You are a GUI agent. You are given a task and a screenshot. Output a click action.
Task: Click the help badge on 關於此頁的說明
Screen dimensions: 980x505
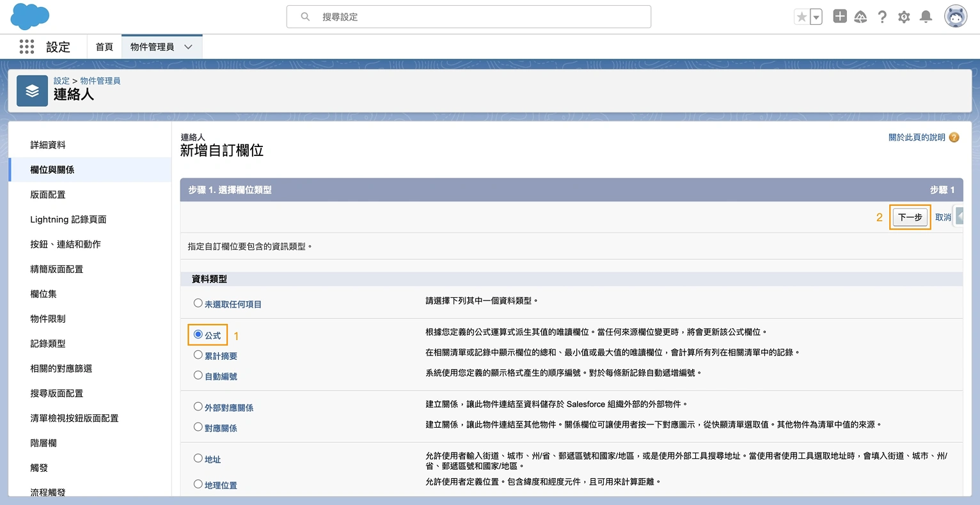point(952,137)
